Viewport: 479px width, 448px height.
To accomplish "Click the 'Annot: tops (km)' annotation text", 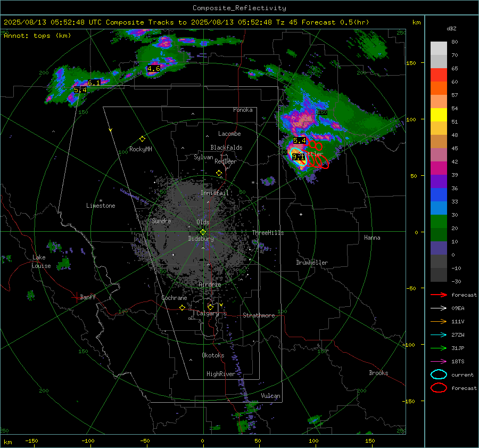I will tap(37, 36).
